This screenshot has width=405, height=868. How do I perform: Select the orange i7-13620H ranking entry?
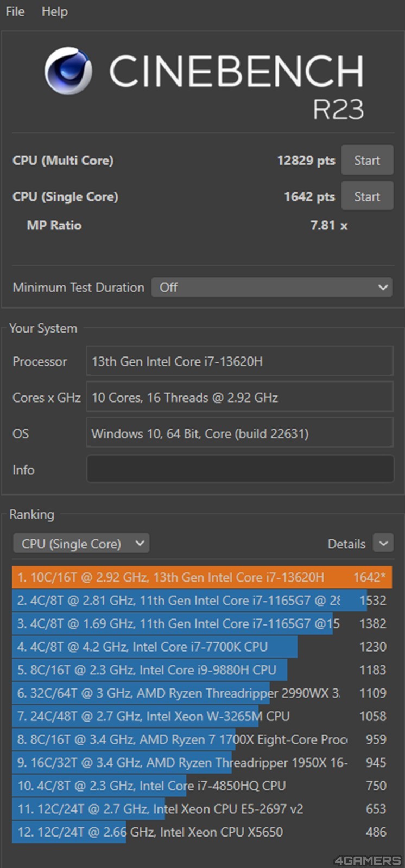(x=201, y=577)
